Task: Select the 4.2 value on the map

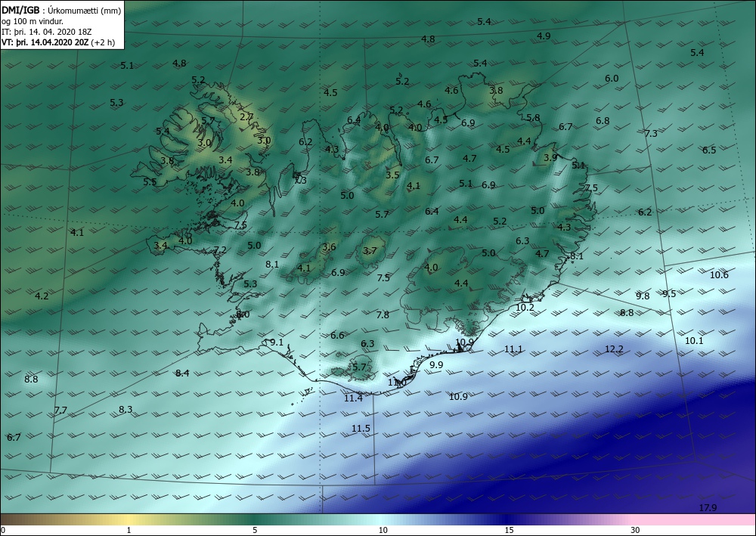Action: click(x=42, y=296)
